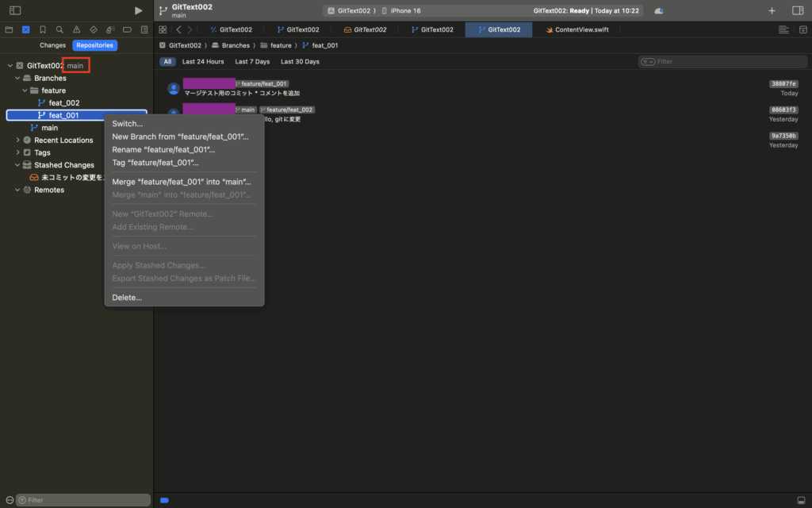Screen dimensions: 812x508
Task: Filter commits to Last 24 Hours
Action: click(203, 61)
